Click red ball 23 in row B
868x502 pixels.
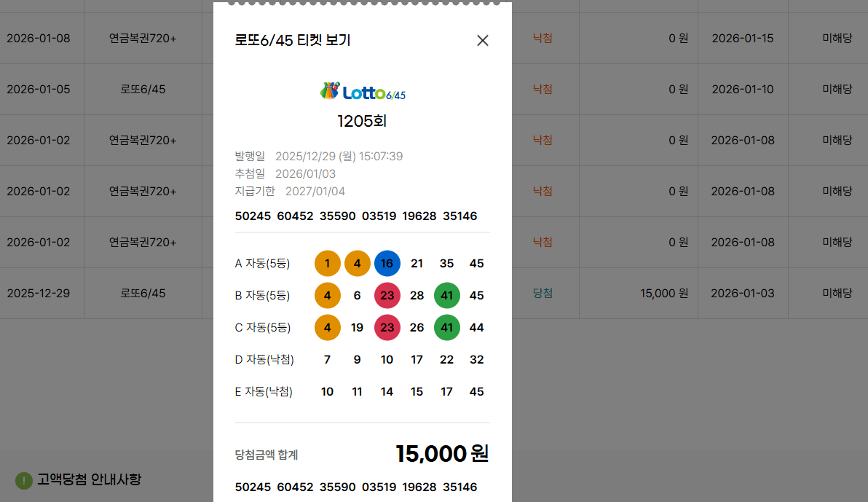(387, 296)
